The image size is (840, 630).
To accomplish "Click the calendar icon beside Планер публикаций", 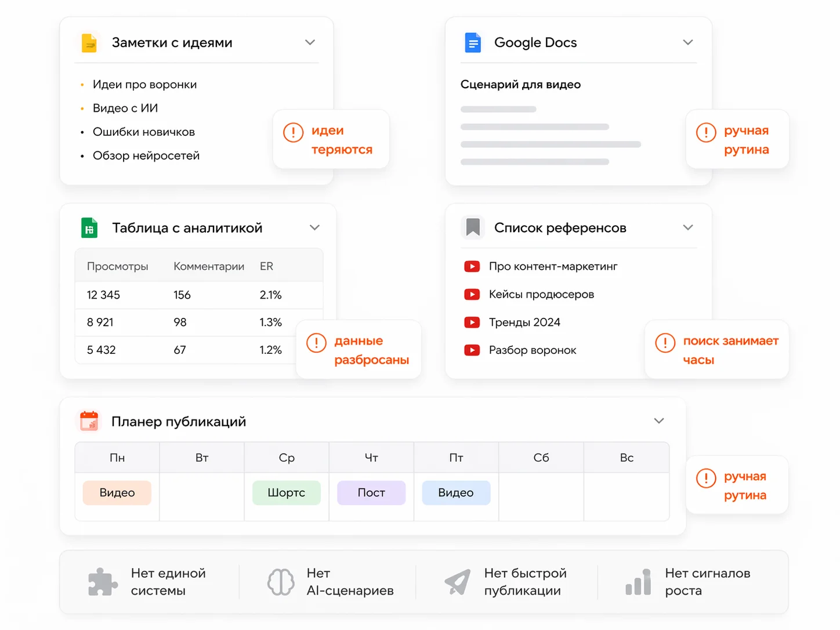I will tap(89, 421).
